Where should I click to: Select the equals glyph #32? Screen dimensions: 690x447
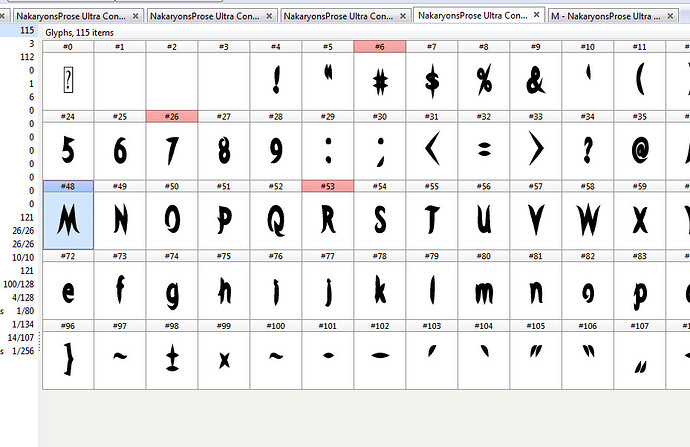click(x=484, y=151)
